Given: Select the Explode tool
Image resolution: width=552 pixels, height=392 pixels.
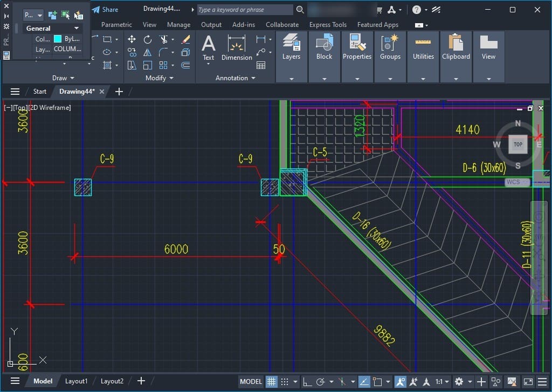Looking at the screenshot, I should (x=185, y=52).
